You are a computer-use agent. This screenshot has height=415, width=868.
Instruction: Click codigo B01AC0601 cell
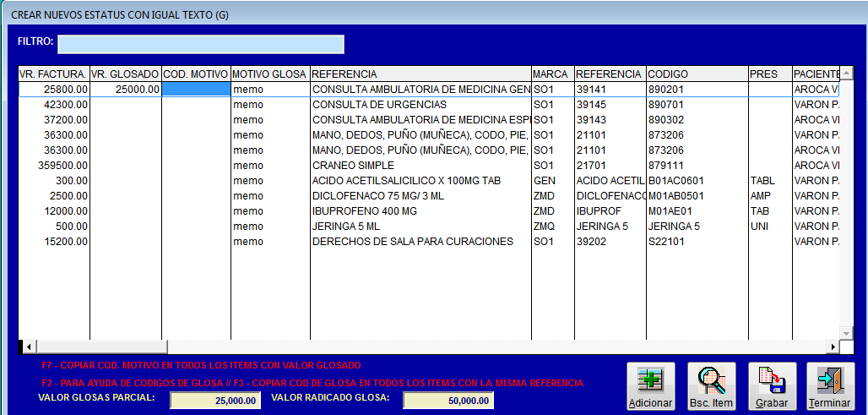click(x=697, y=181)
